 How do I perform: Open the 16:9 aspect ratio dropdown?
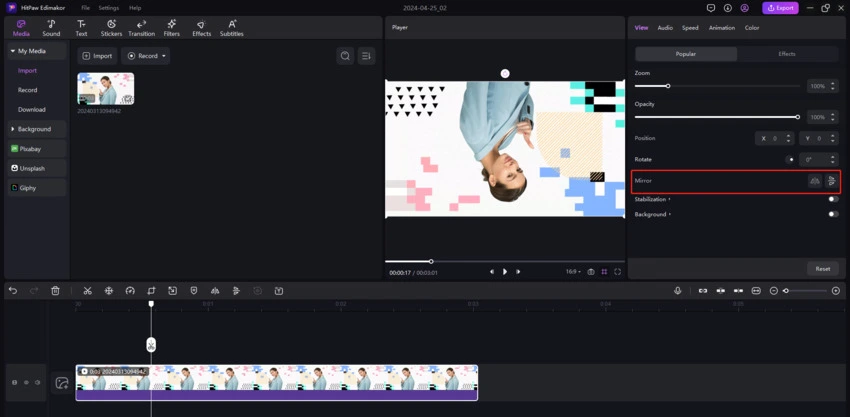click(572, 272)
